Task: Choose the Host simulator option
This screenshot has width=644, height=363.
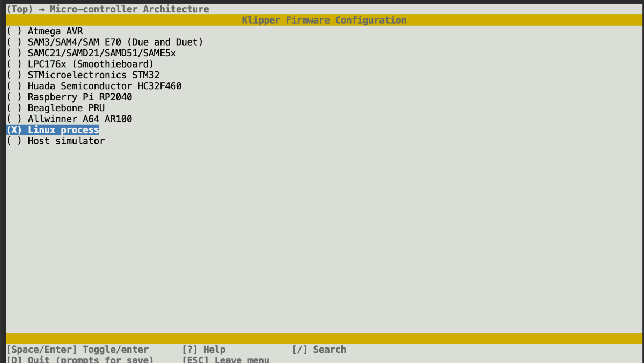Action: pos(55,141)
